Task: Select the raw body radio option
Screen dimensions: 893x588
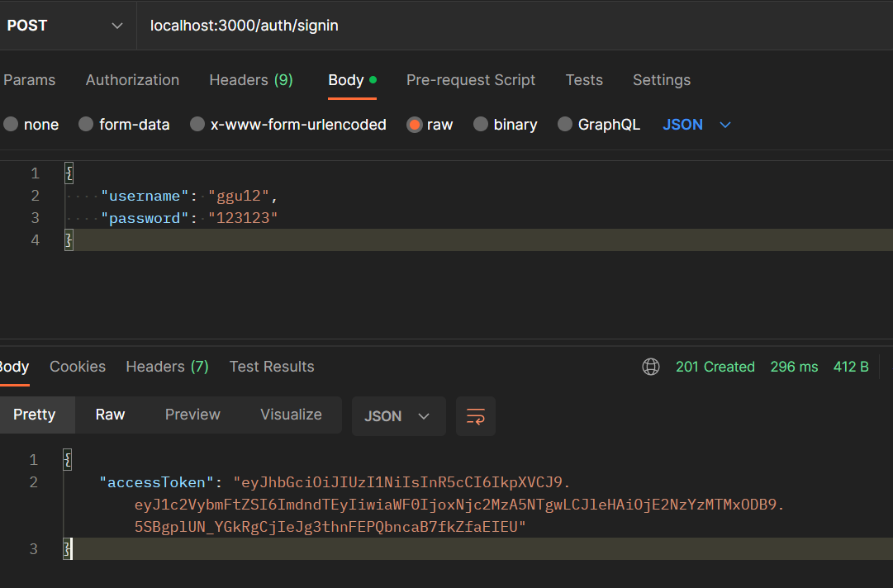Action: 415,125
